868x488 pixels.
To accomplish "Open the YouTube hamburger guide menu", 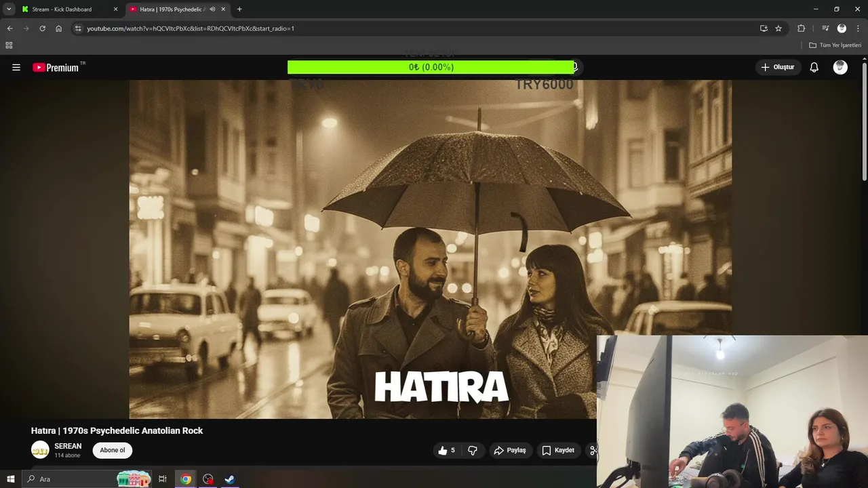I will [16, 67].
